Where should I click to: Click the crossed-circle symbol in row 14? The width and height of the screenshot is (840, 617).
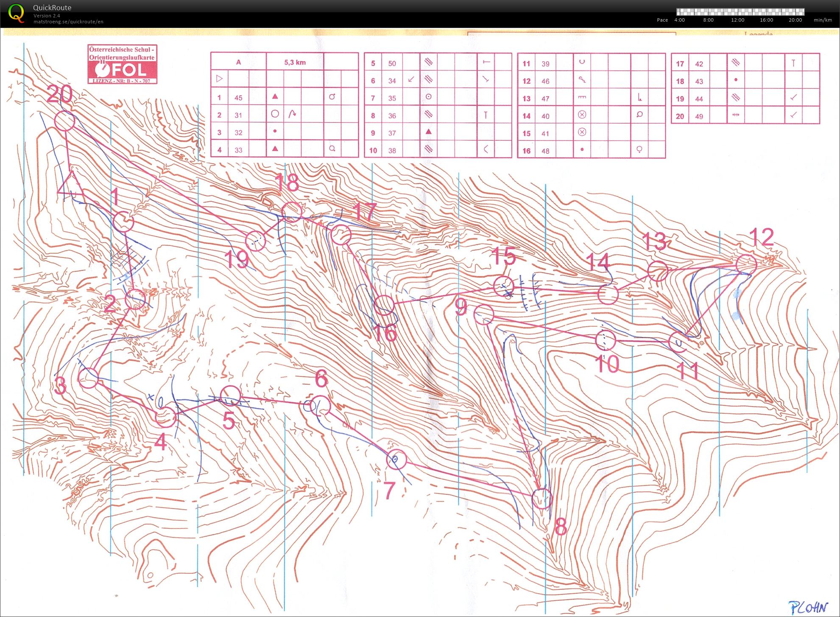click(582, 115)
